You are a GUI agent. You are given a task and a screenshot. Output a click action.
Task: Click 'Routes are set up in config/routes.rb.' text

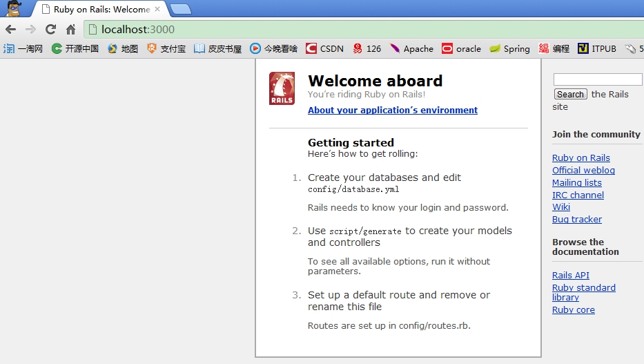pyautogui.click(x=389, y=326)
